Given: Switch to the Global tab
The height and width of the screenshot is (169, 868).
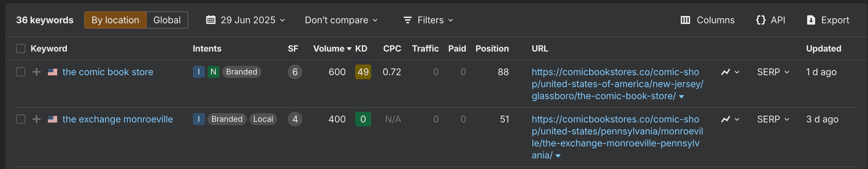Looking at the screenshot, I should (x=167, y=20).
